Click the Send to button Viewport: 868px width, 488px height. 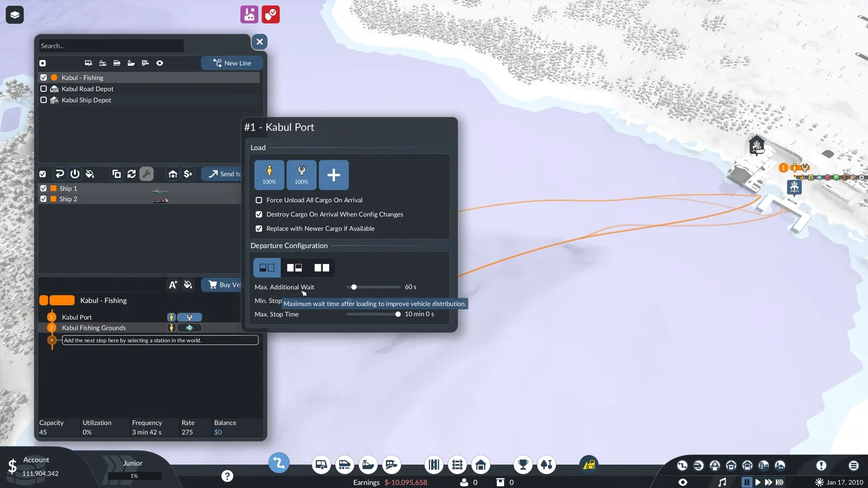coord(221,174)
